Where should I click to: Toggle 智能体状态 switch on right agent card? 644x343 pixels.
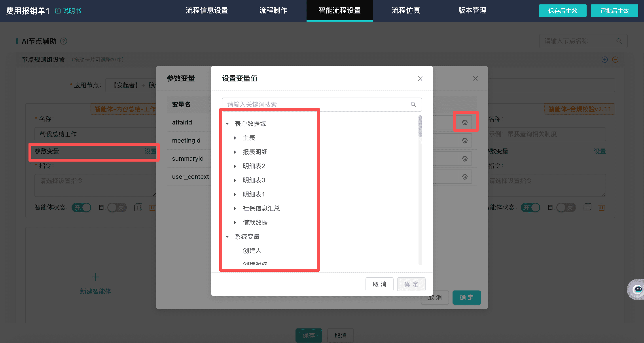(x=530, y=207)
